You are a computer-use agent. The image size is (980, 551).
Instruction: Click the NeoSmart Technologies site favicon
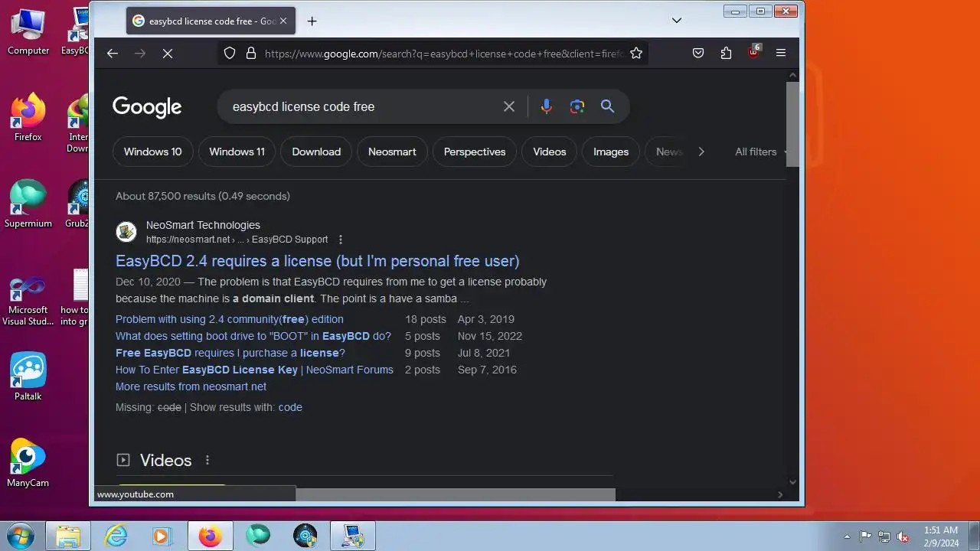click(x=126, y=231)
